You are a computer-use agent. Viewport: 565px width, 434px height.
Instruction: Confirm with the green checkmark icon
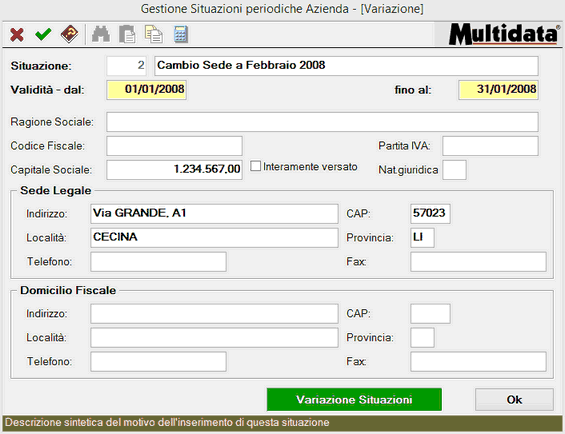(43, 35)
